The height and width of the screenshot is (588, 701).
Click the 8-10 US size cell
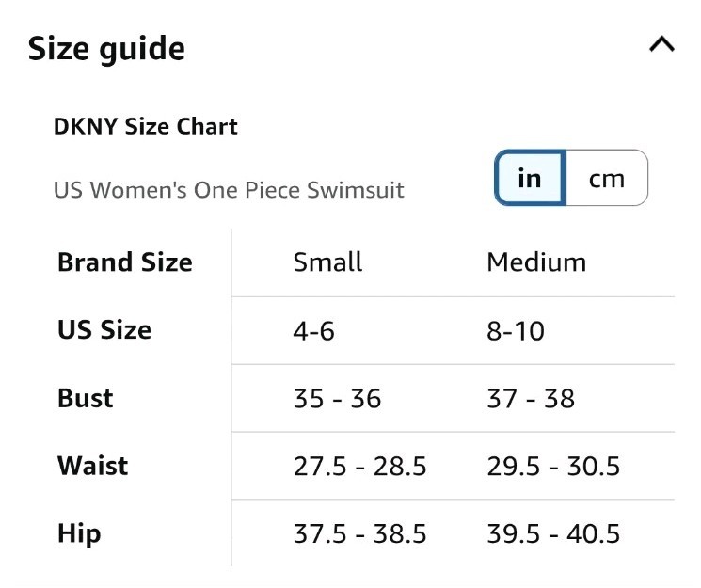[x=516, y=331]
